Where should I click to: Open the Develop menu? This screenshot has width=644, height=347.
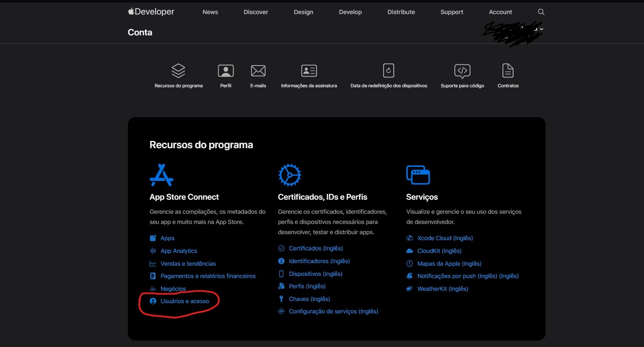click(350, 12)
